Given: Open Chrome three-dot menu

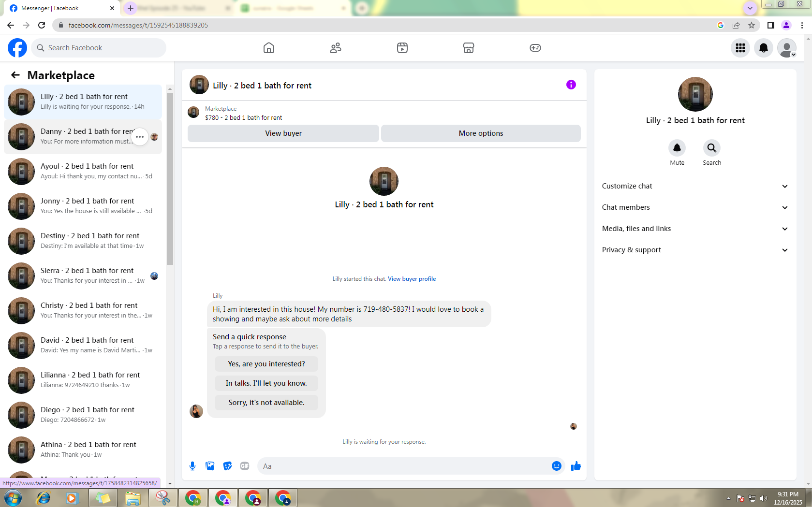Looking at the screenshot, I should coord(802,25).
